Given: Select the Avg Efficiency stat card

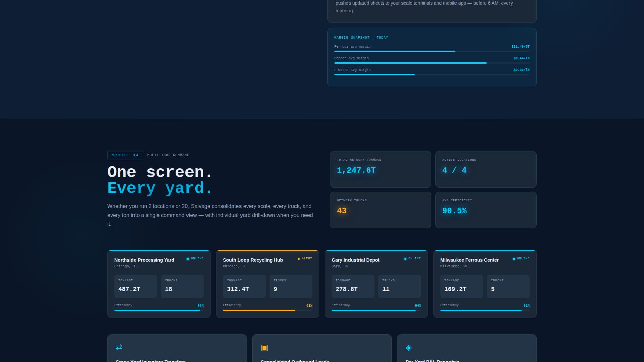Looking at the screenshot, I should [x=486, y=210].
